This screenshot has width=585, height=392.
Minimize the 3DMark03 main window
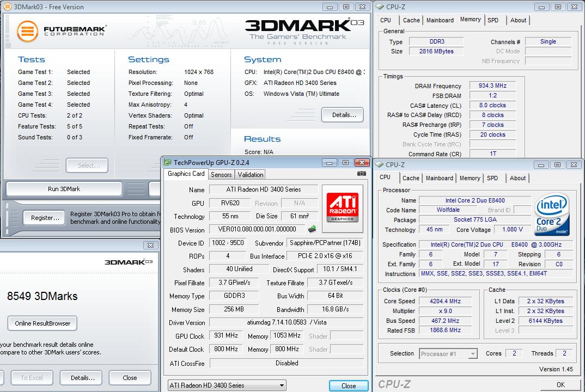click(330, 7)
